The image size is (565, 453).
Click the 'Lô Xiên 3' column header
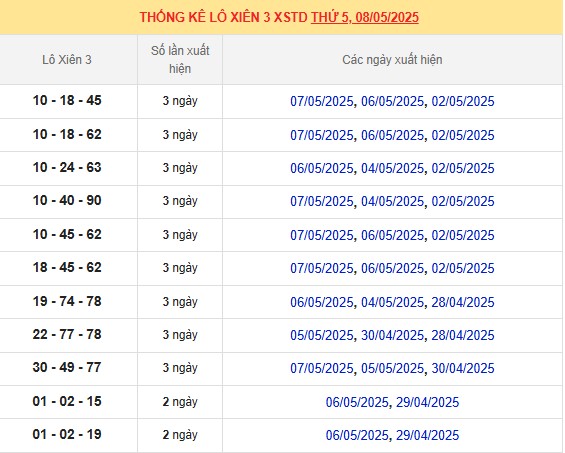[67, 59]
